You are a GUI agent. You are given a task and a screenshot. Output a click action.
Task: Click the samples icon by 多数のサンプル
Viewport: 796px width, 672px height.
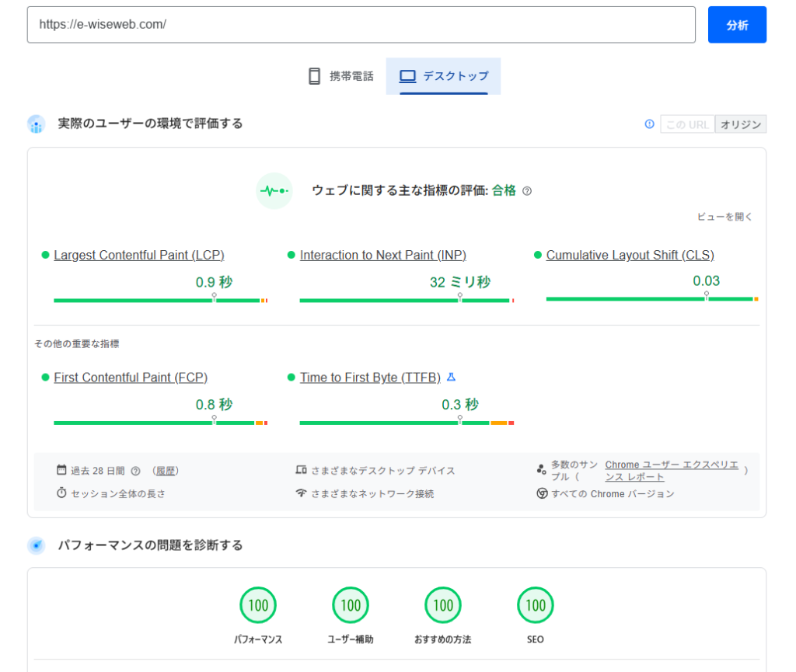(x=542, y=470)
